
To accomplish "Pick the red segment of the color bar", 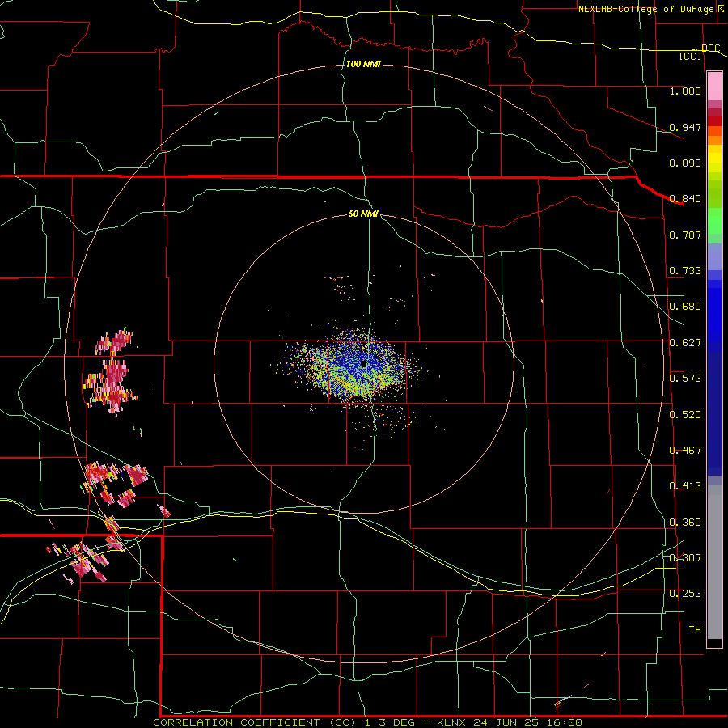I will pyautogui.click(x=714, y=121).
